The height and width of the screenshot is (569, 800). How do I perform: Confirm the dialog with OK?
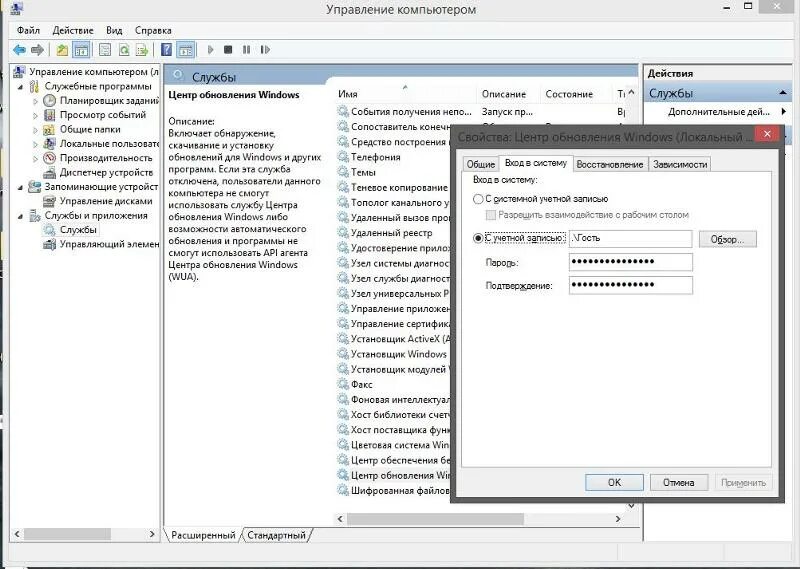pos(614,482)
